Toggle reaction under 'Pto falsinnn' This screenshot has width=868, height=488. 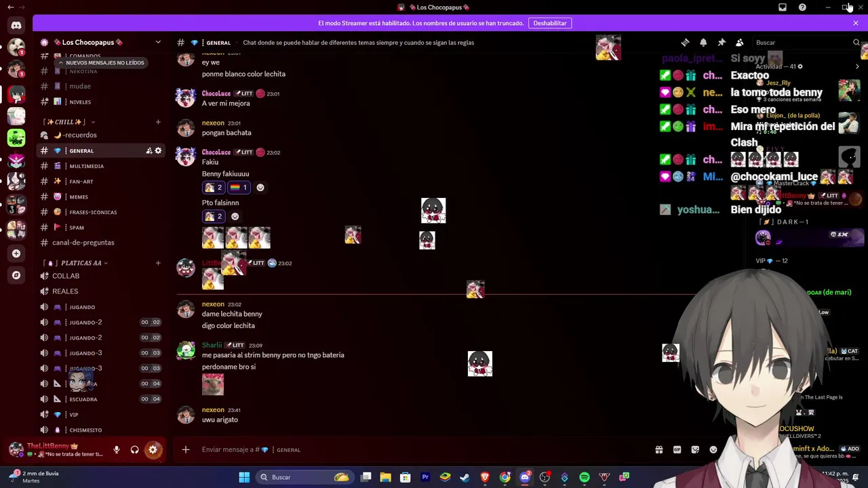214,216
